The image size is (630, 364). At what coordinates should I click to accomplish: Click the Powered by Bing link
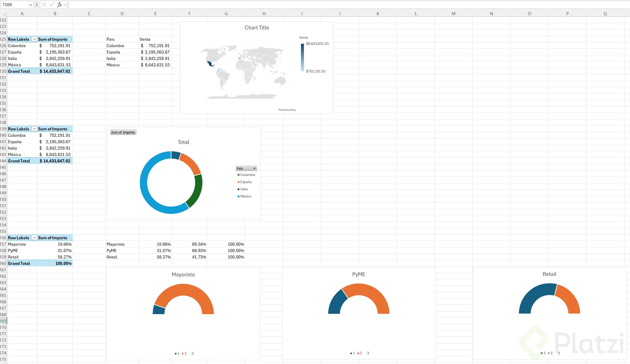(287, 110)
